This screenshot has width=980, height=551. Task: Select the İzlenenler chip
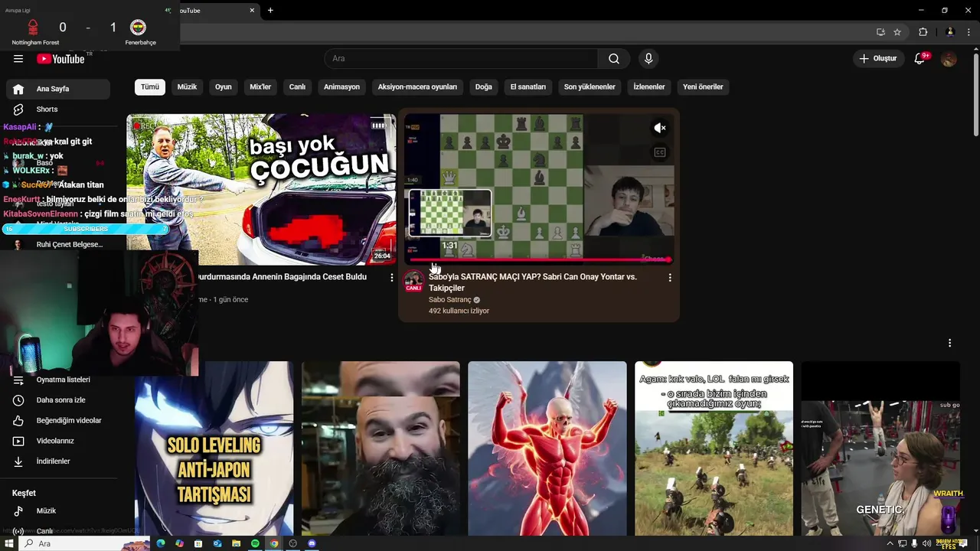pyautogui.click(x=649, y=86)
